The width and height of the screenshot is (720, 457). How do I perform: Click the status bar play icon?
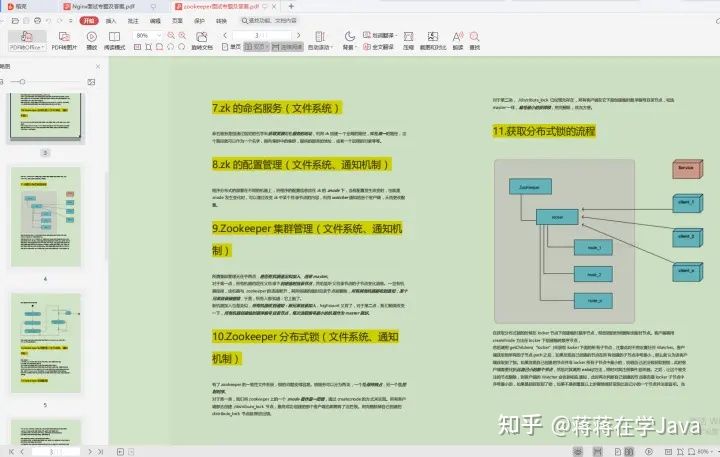point(649,452)
